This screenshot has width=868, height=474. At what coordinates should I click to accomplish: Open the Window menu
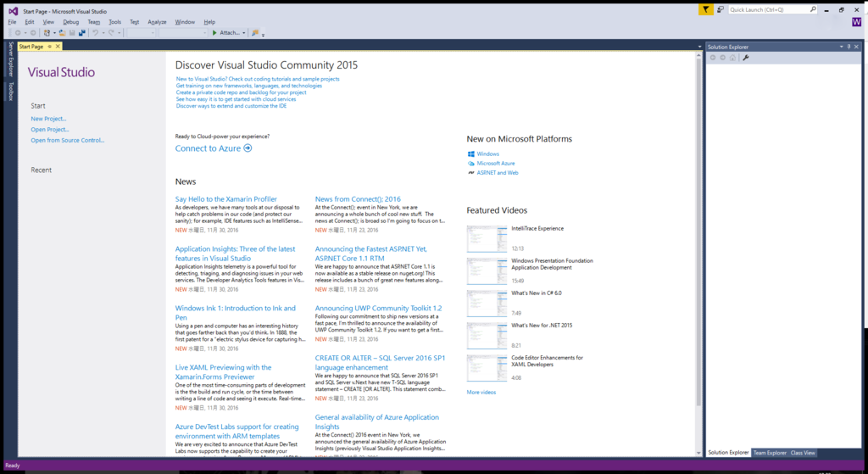pyautogui.click(x=185, y=22)
